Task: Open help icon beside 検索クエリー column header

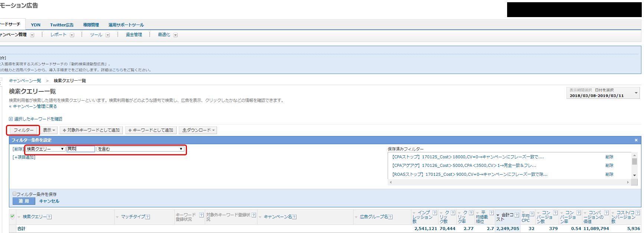Action: click(x=49, y=217)
